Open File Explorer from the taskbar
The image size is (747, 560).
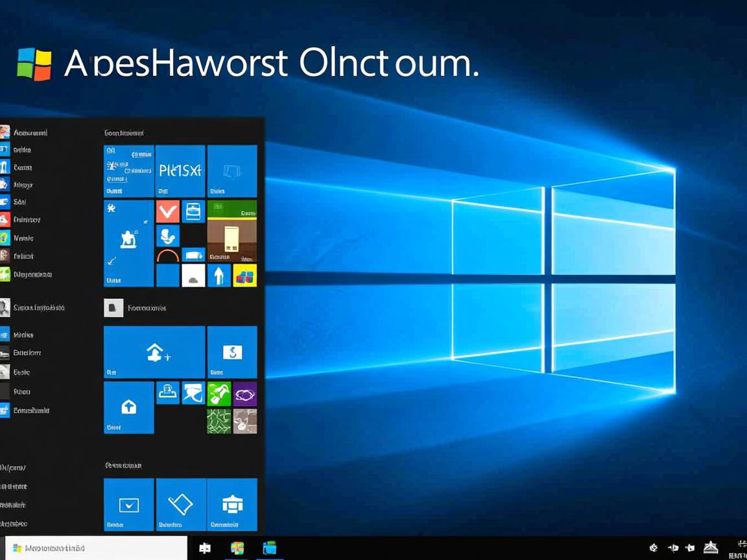click(x=269, y=548)
